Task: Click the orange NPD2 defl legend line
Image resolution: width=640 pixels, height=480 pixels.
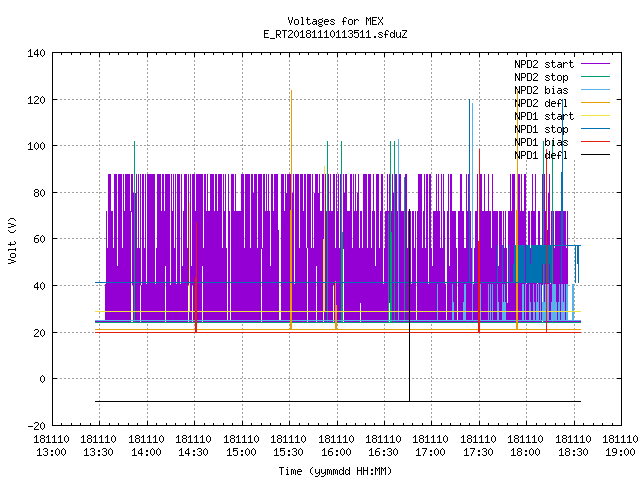Action: [x=595, y=103]
